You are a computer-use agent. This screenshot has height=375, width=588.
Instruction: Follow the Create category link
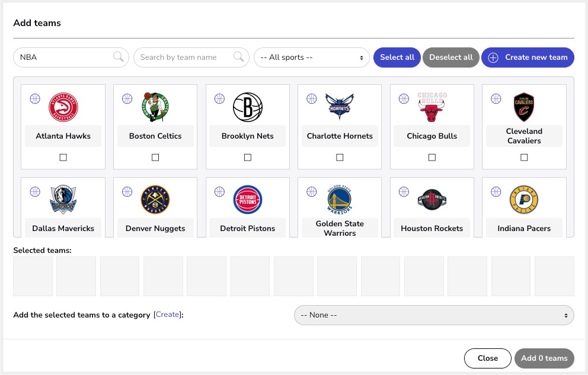click(x=168, y=315)
